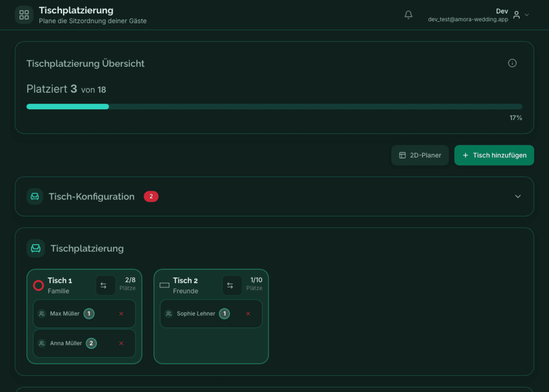Open the 2D-Planer
Screen dimensions: 549x392
click(420, 155)
